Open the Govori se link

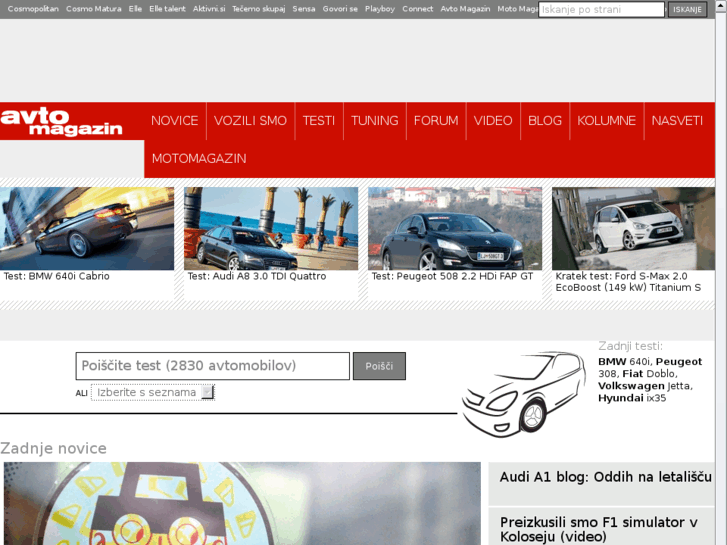(340, 9)
